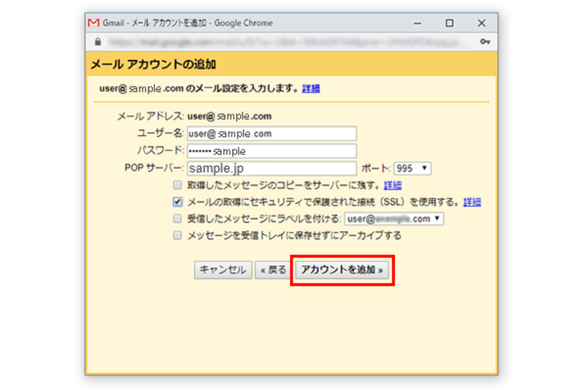Go back with the 戻る button

(273, 270)
